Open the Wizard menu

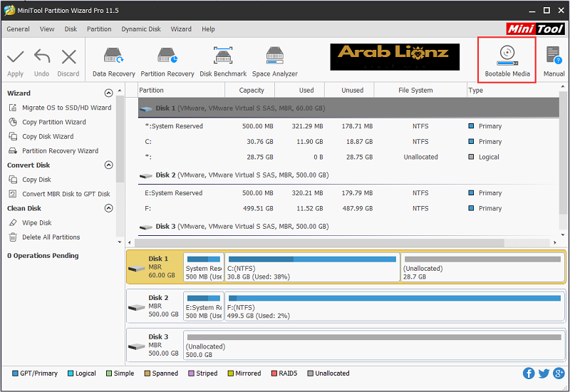tap(181, 29)
